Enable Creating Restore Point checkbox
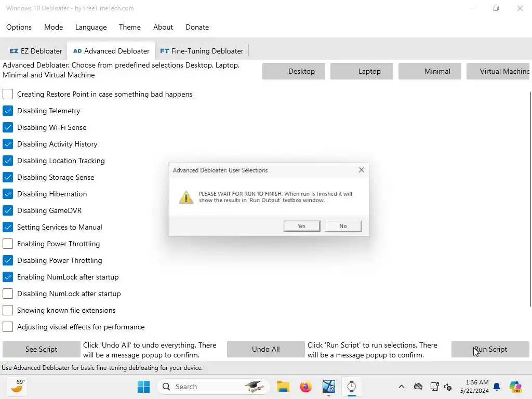532x399 pixels. click(8, 94)
